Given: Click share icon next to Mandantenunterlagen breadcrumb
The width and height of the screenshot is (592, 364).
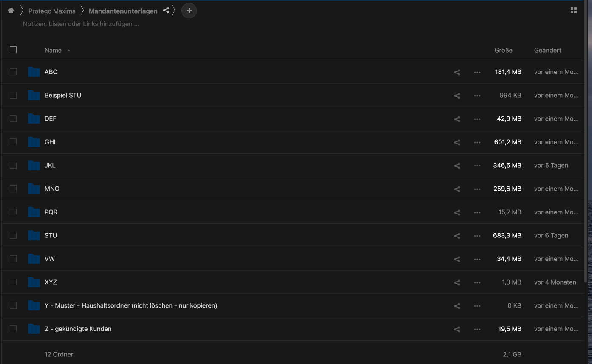Looking at the screenshot, I should click(x=166, y=11).
